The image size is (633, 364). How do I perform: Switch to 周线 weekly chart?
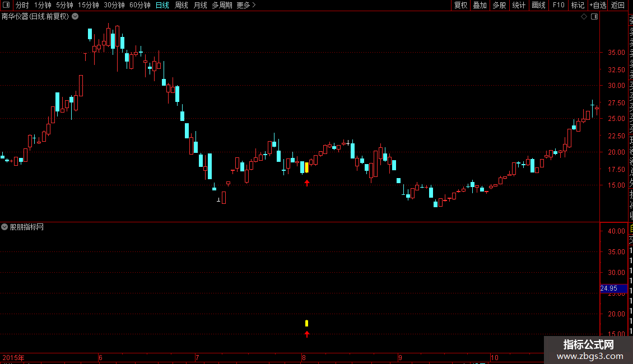[x=181, y=5]
